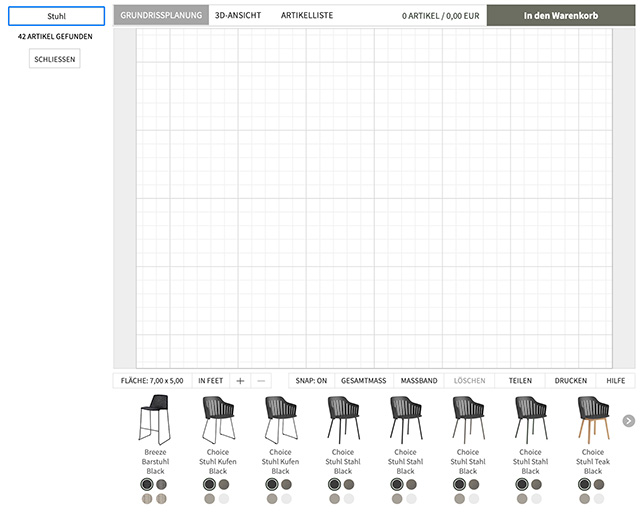
Task: Open the HILFE help button
Action: coord(616,381)
